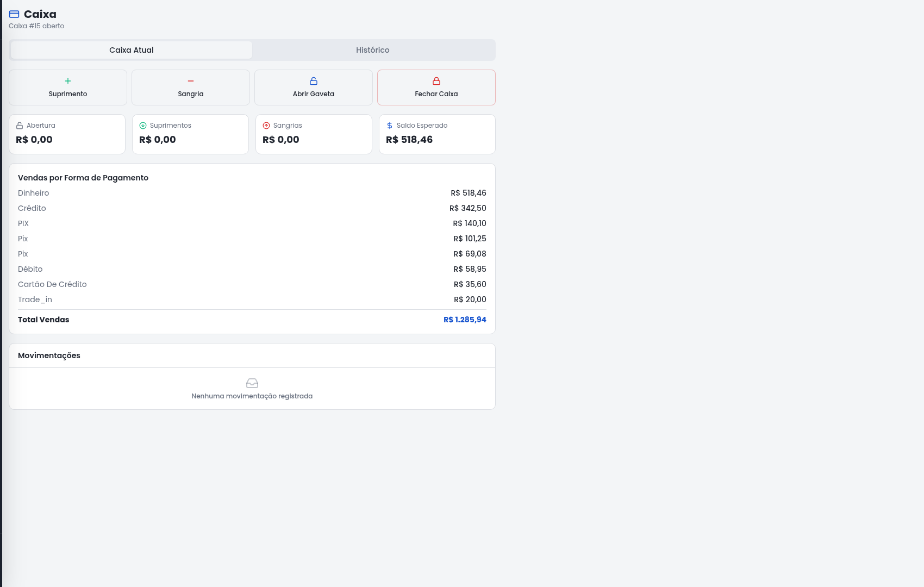
Task: Select the Abrir Gaveta button label
Action: (x=314, y=94)
